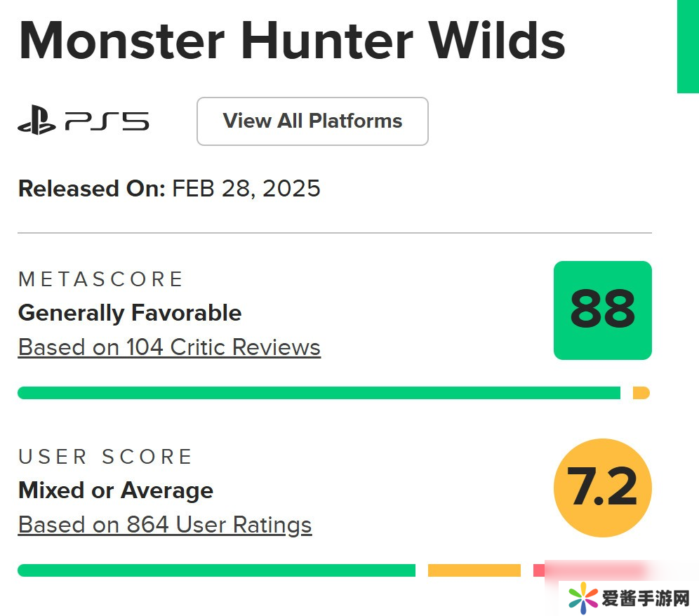Image resolution: width=699 pixels, height=616 pixels.
Task: Click the red negative segment of user score bar
Action: [x=539, y=570]
